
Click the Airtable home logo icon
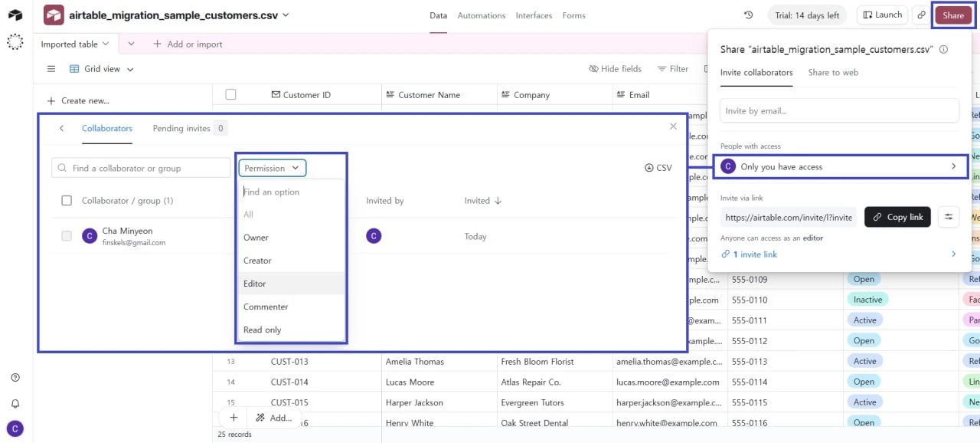[x=15, y=15]
